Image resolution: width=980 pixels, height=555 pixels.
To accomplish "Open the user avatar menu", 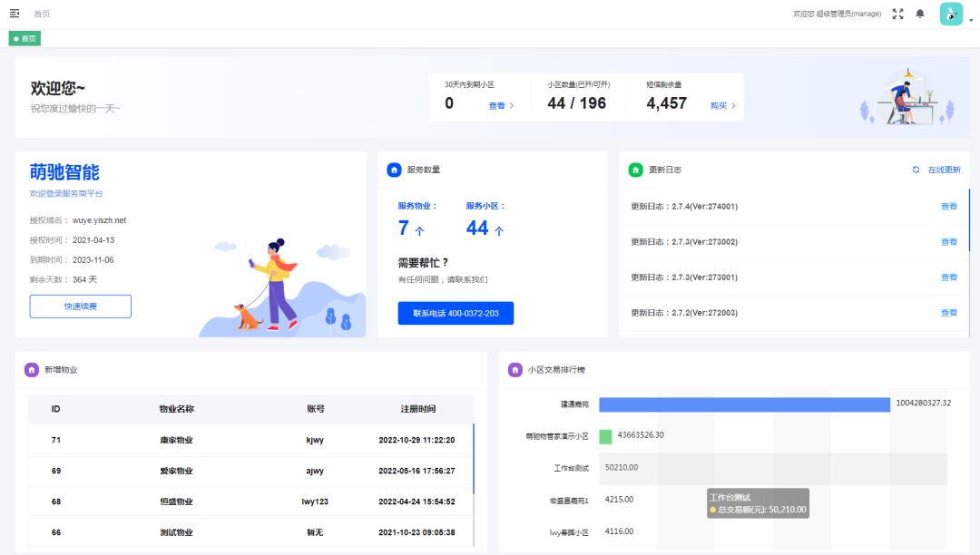I will 951,14.
